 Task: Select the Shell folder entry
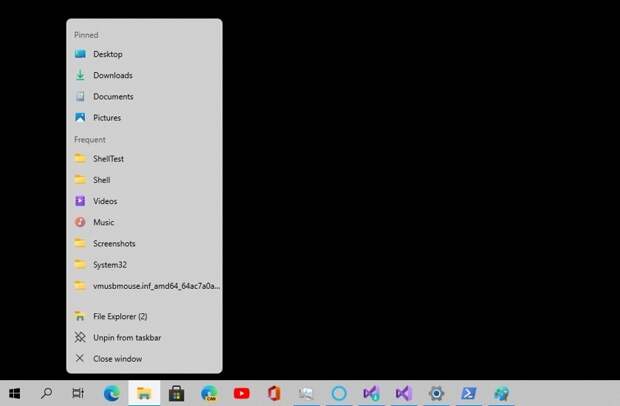tap(144, 180)
